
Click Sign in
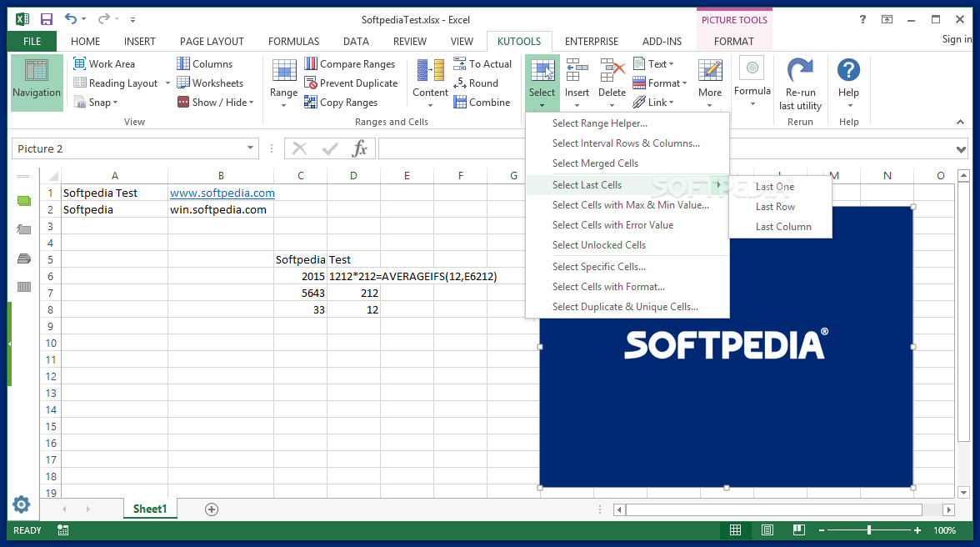click(957, 38)
